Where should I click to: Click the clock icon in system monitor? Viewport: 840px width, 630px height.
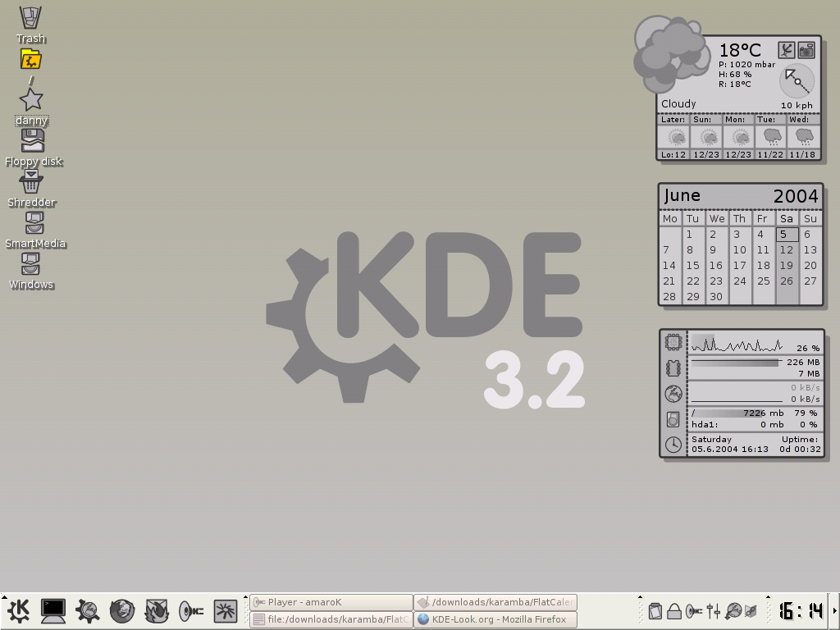(673, 445)
